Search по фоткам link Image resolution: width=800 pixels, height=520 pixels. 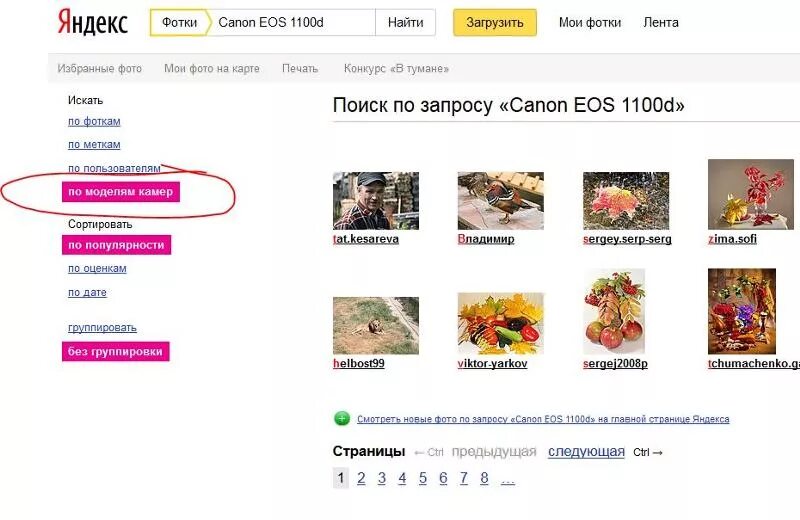[94, 121]
